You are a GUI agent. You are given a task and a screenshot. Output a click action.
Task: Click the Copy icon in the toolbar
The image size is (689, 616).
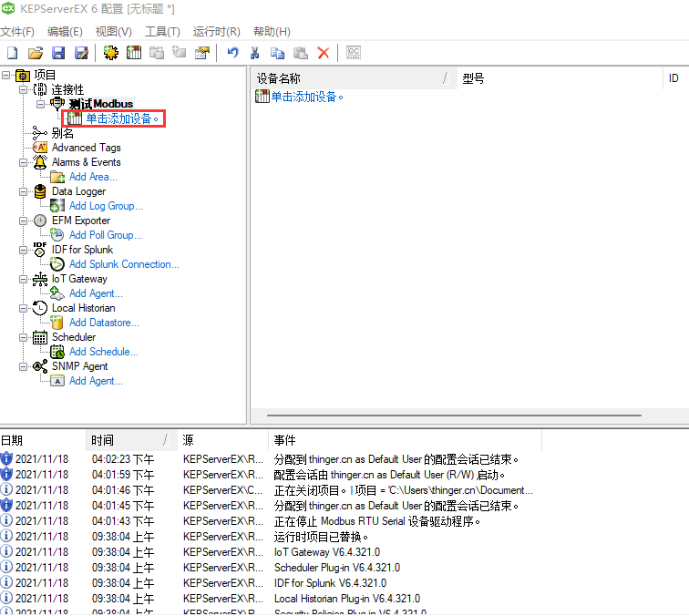click(x=277, y=53)
